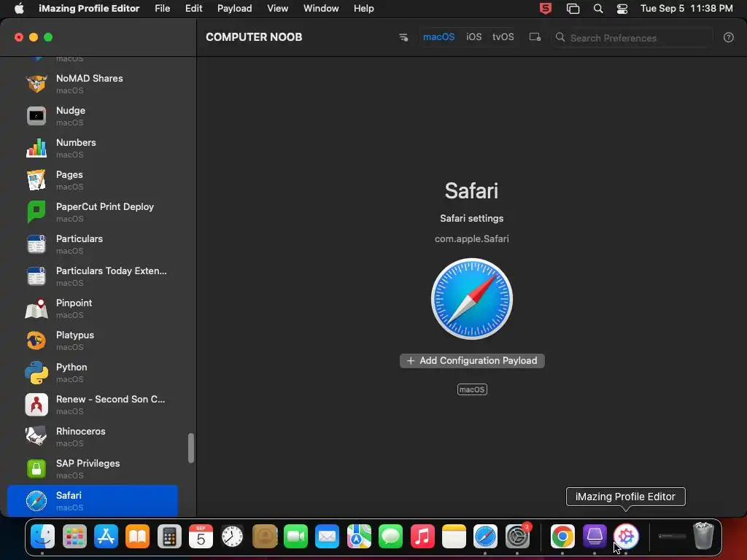Screen dimensions: 747x560
Task: Open the Window menu
Action: [x=321, y=9]
